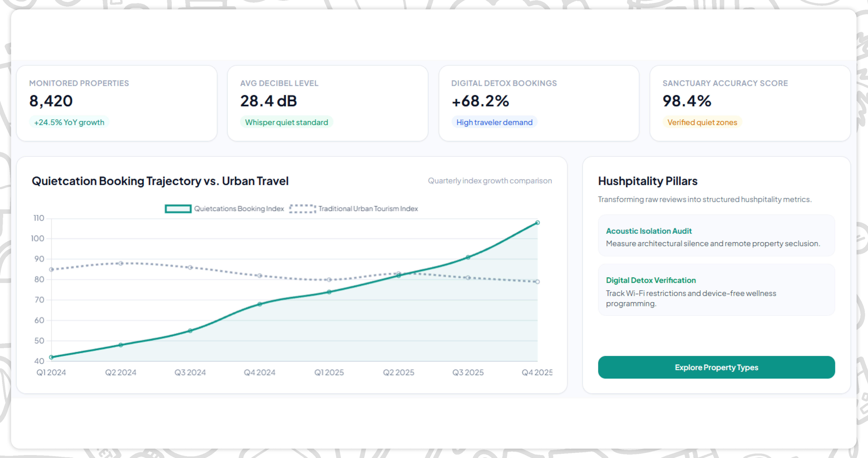
Task: Click the Q3 2024 x-axis label
Action: click(190, 372)
